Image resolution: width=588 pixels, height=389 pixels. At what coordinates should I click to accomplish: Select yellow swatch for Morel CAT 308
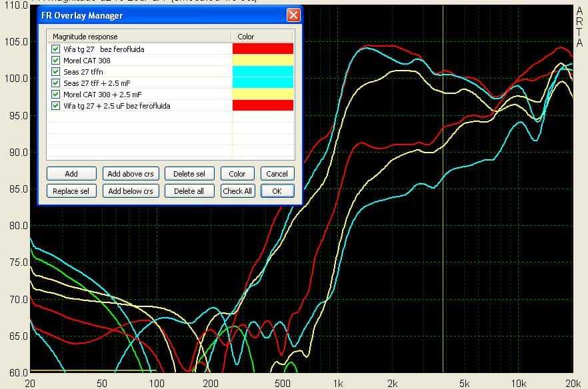point(263,60)
